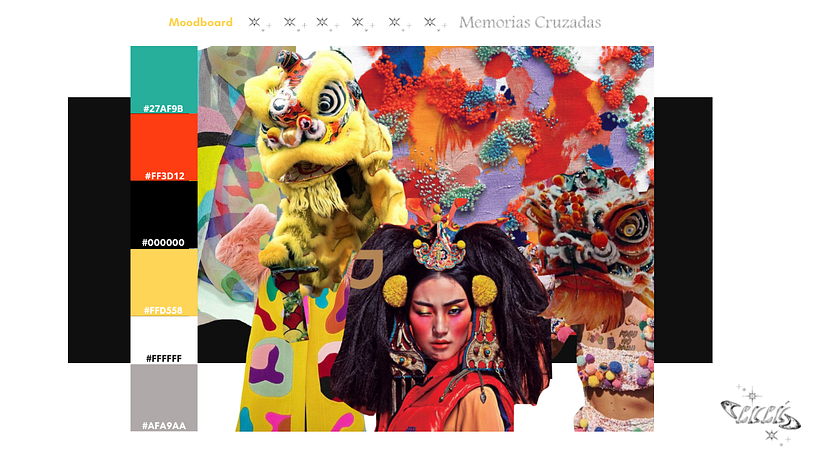
Task: Click the fourth sparkle icon in header
Action: coord(360,22)
